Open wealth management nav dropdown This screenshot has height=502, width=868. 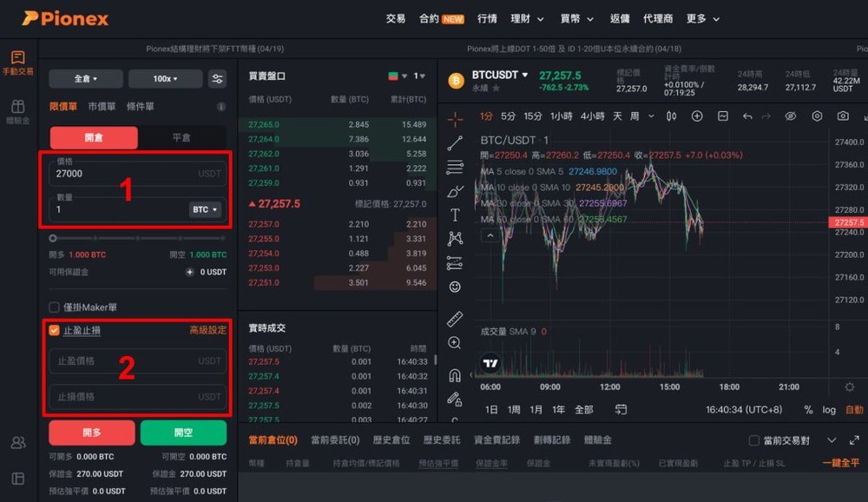tap(527, 19)
